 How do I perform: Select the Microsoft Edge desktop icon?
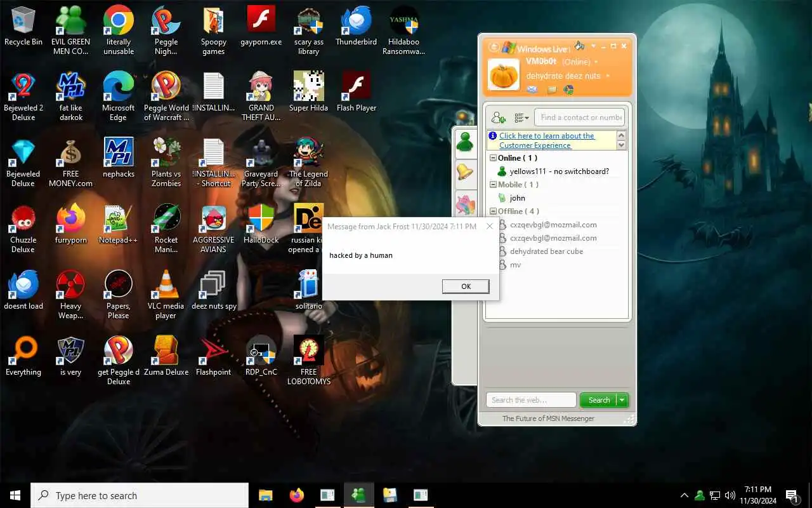[x=119, y=97]
